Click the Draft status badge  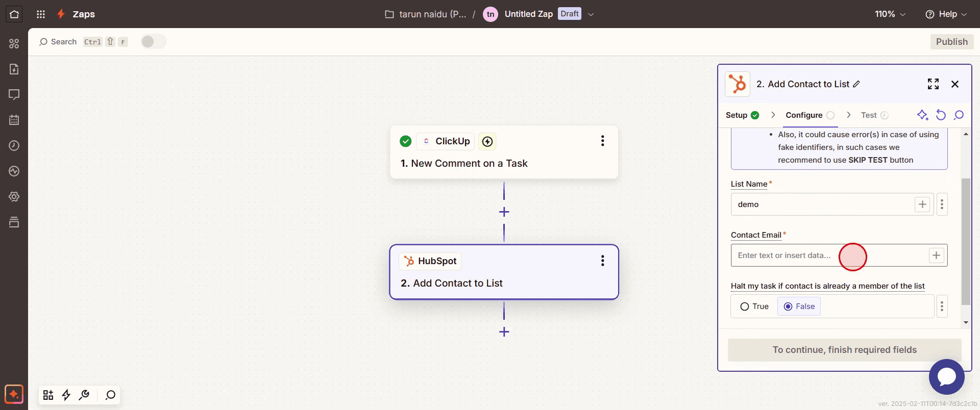[x=570, y=14]
